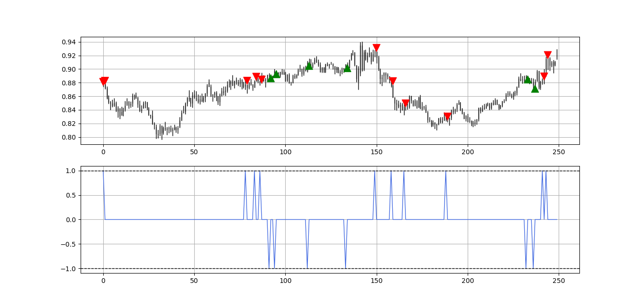Select the red triangle near x=166 at 0.85
The height and width of the screenshot is (307, 644).
405,103
